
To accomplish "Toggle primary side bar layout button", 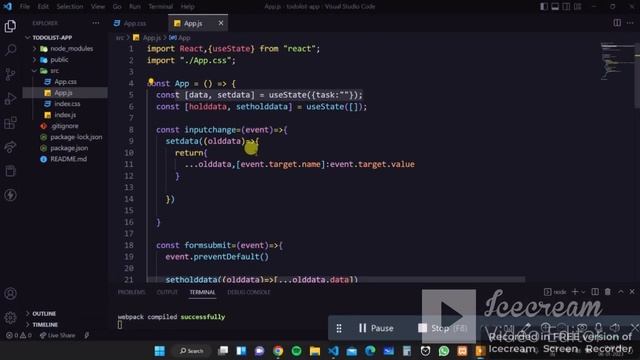I will (x=544, y=7).
